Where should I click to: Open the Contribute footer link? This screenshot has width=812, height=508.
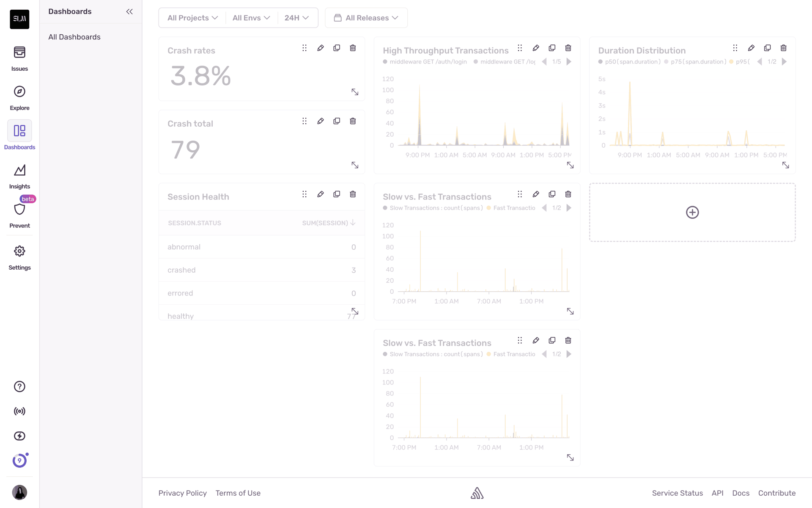pyautogui.click(x=777, y=493)
